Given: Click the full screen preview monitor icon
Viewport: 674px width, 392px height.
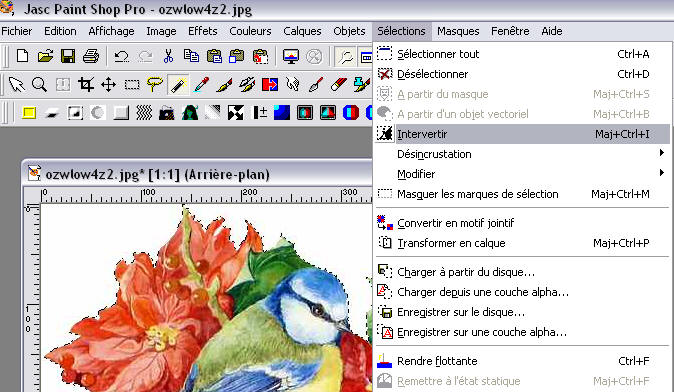Looking at the screenshot, I should pos(291,56).
